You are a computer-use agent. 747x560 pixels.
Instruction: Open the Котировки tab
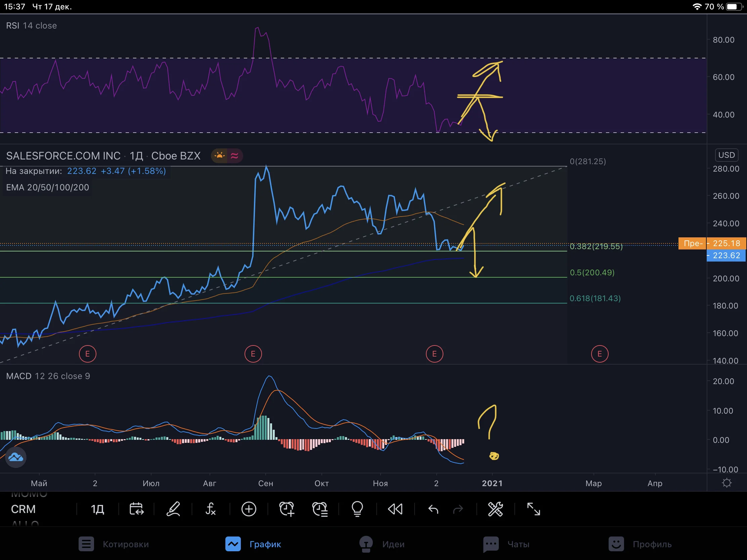[114, 544]
